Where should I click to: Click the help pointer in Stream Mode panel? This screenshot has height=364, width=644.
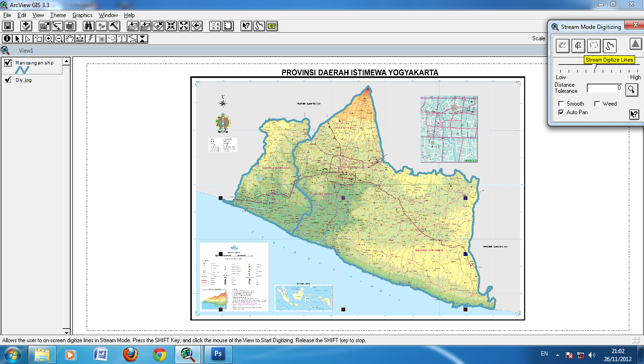click(634, 114)
